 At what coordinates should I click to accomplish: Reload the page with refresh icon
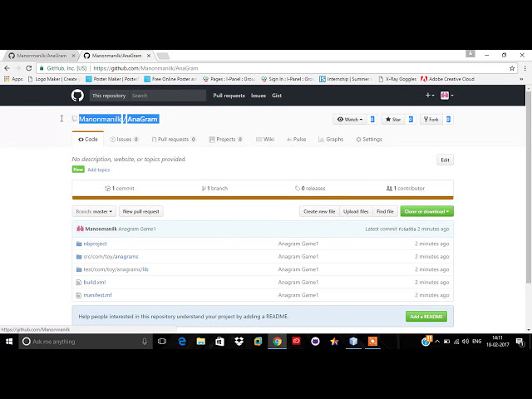click(x=29, y=68)
